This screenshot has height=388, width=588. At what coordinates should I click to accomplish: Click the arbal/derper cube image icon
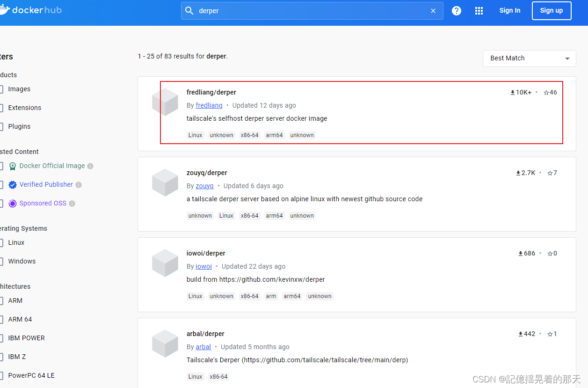point(165,343)
